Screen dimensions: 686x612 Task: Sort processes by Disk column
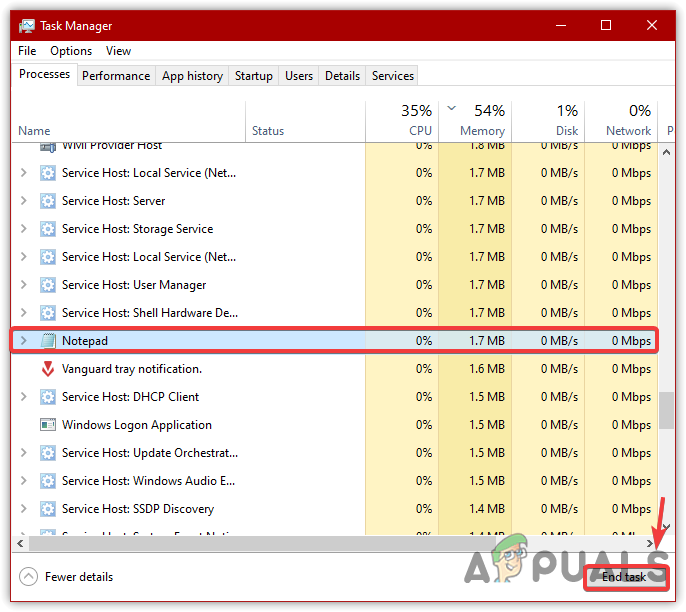(548, 122)
